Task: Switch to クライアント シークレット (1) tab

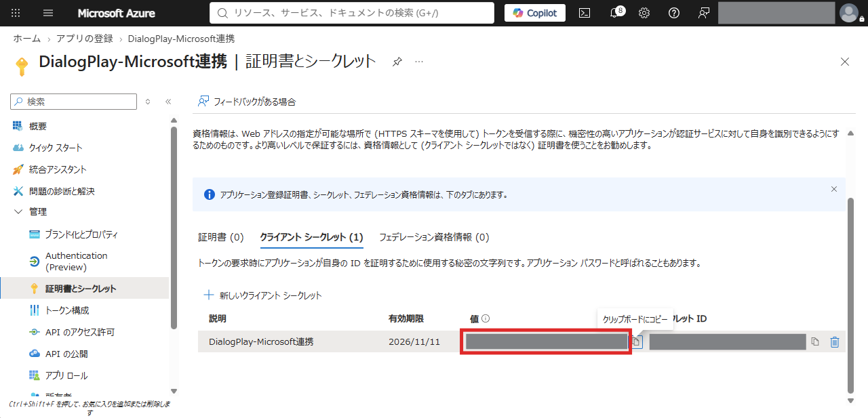Action: pyautogui.click(x=311, y=237)
